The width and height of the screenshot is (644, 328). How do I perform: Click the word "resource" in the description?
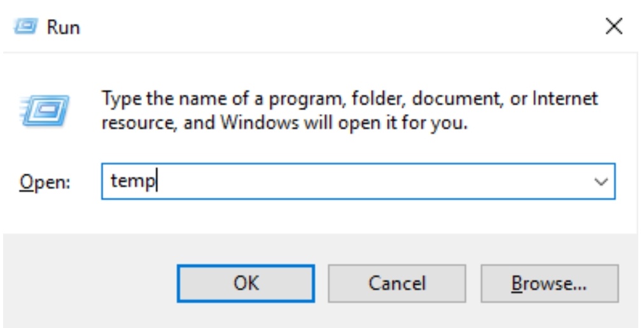[139, 124]
